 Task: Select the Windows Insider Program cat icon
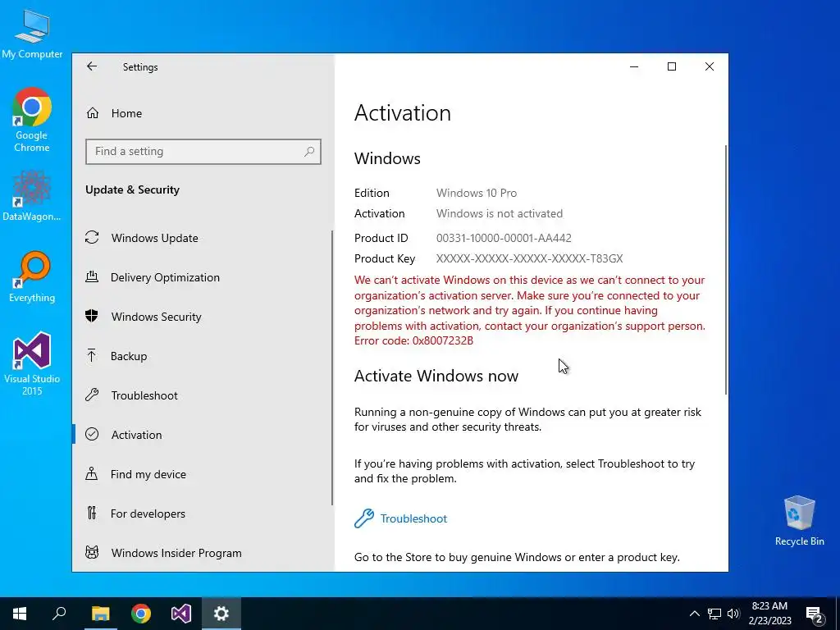coord(92,552)
